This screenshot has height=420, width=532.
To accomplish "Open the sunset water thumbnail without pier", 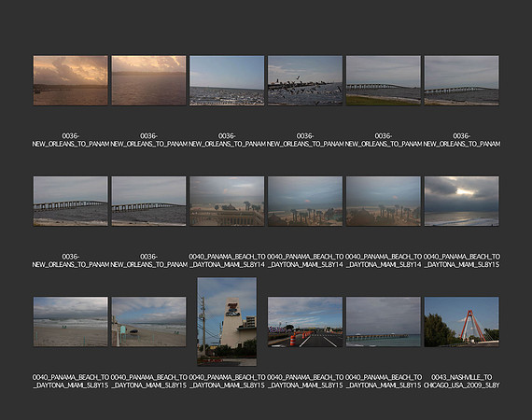I will [x=148, y=80].
